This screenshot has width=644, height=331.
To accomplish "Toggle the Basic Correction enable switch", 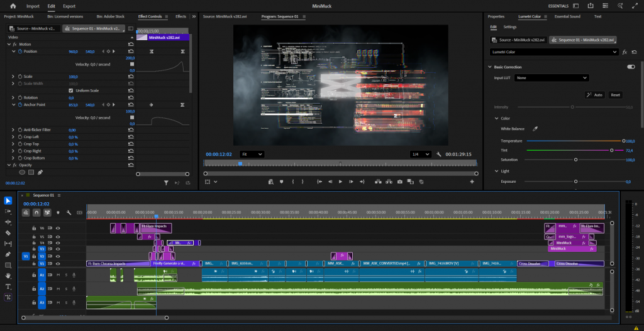I will coord(630,67).
